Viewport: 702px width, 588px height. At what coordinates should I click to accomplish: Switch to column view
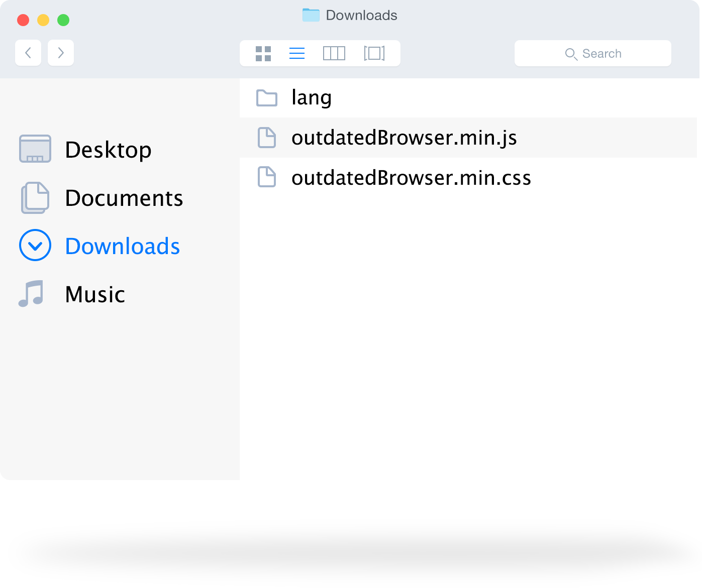click(x=334, y=53)
